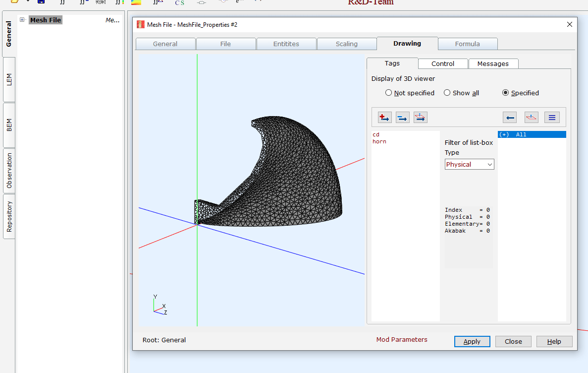Expand the Mesh File tree node
588x373 pixels.
[x=22, y=20]
